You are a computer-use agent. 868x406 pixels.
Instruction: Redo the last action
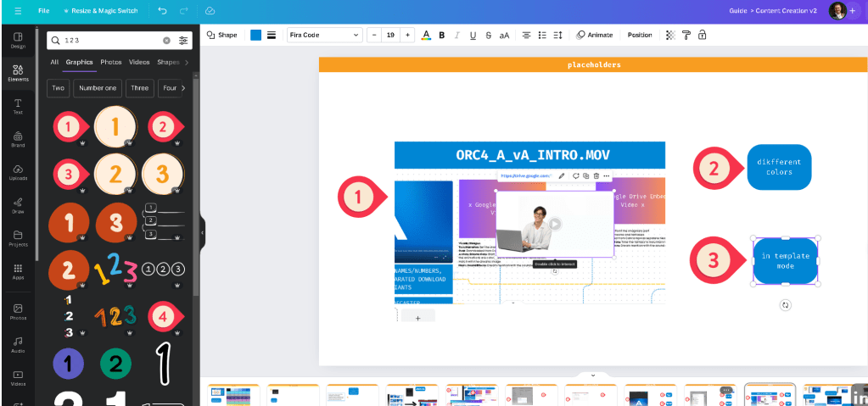pos(184,10)
